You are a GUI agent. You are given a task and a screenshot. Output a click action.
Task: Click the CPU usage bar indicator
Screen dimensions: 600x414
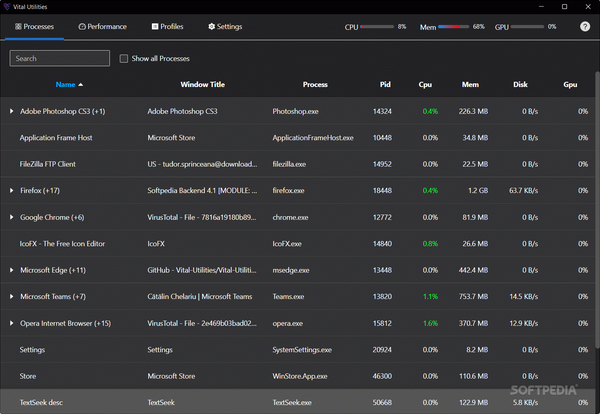point(378,27)
